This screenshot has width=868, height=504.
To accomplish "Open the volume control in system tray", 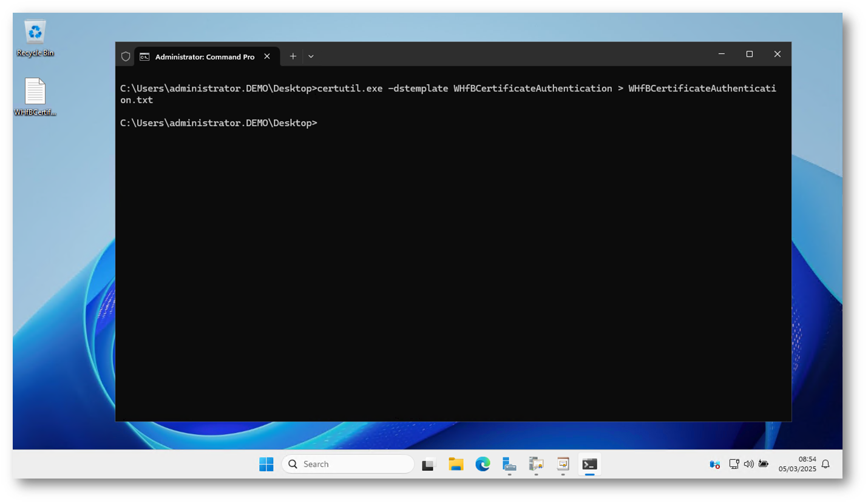I will (x=748, y=464).
